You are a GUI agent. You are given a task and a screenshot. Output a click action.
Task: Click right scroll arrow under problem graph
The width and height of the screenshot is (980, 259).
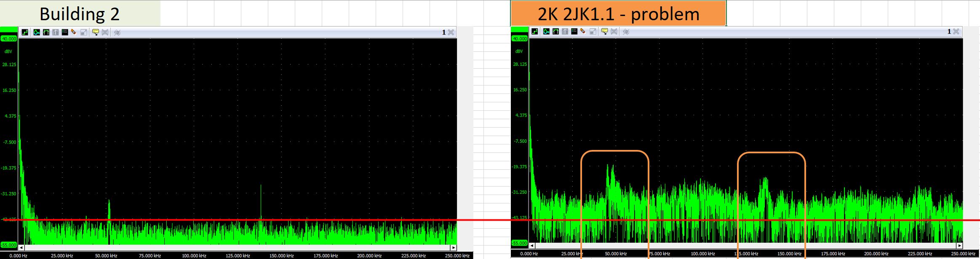pyautogui.click(x=959, y=246)
